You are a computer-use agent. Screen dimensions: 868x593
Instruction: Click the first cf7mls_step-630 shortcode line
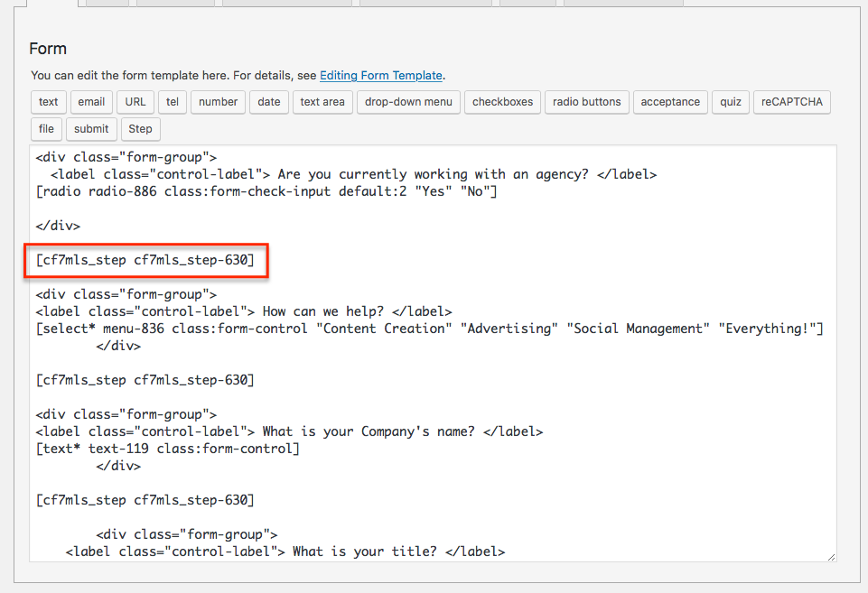point(145,260)
